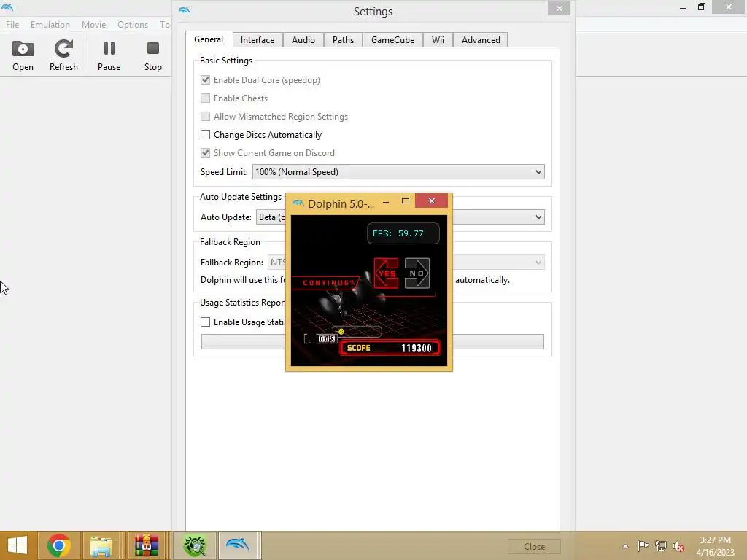Click Dolphin icon in Settings title bar
Screen dimensions: 747x560
[185, 10]
